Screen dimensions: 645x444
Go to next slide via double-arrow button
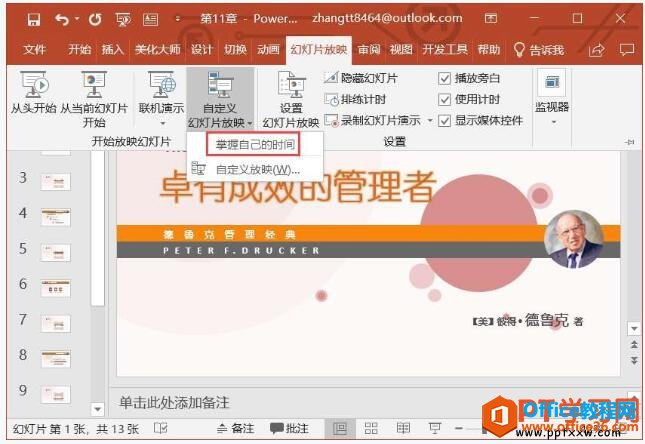coord(634,360)
